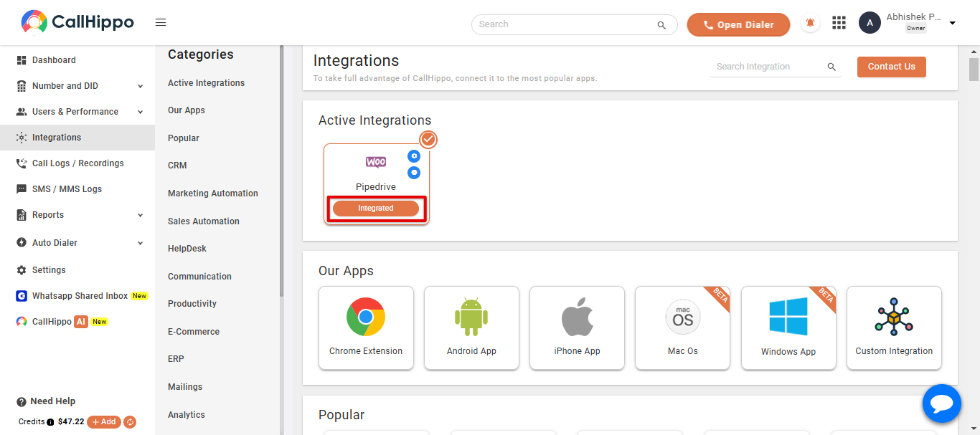This screenshot has height=435, width=980.
Task: Click the Whatsapp Shared Inbox icon
Action: (22, 296)
